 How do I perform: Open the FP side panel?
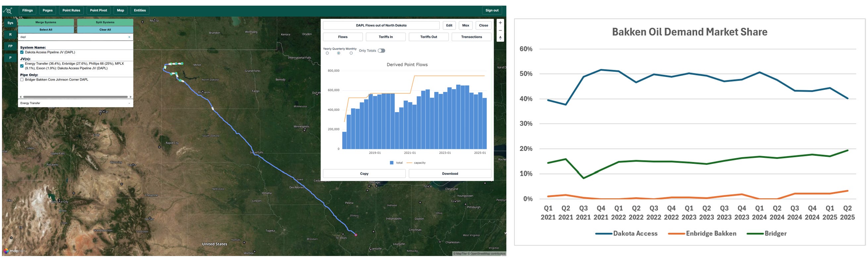pyautogui.click(x=11, y=46)
